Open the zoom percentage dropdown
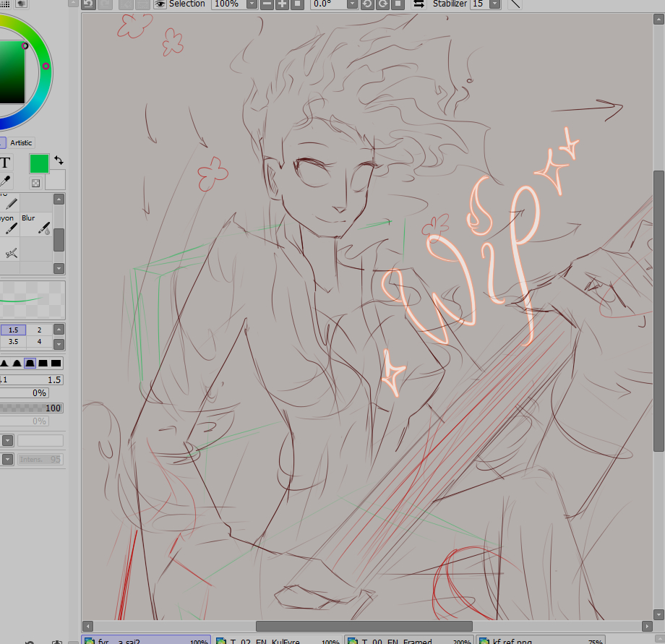This screenshot has height=644, width=665. point(252,4)
